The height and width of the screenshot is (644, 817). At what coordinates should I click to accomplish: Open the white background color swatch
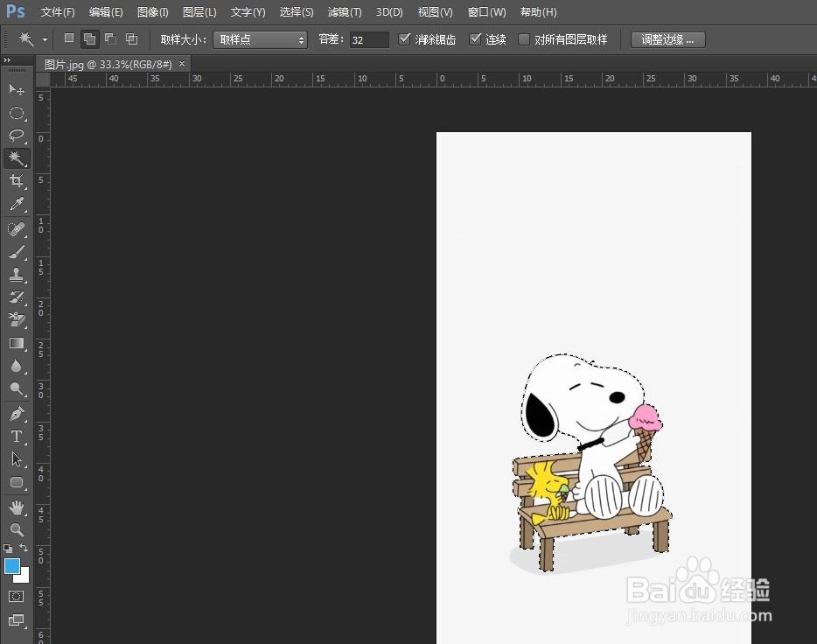tap(24, 577)
